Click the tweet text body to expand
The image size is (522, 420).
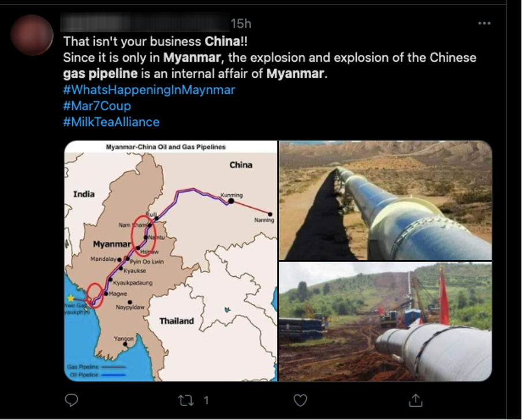[270, 58]
